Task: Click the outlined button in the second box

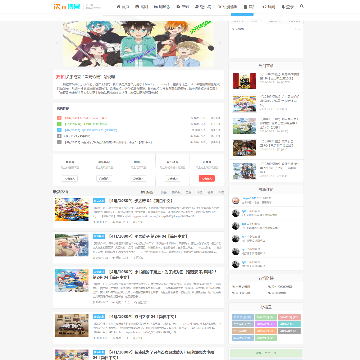Action: pyautogui.click(x=104, y=179)
